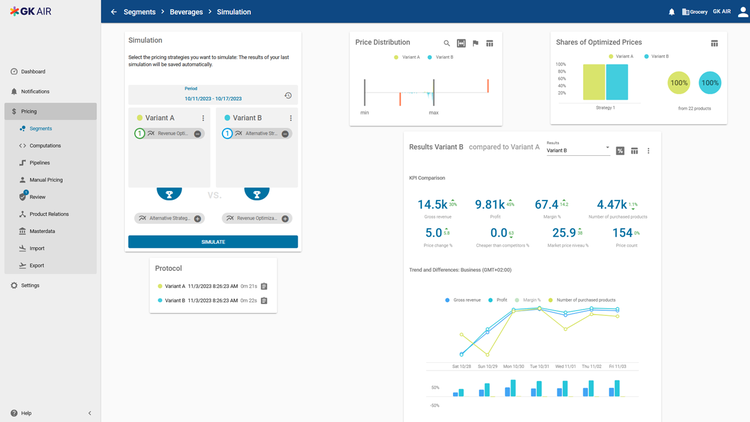Click Price Distribution flag icon
The height and width of the screenshot is (422, 750).
(x=475, y=44)
